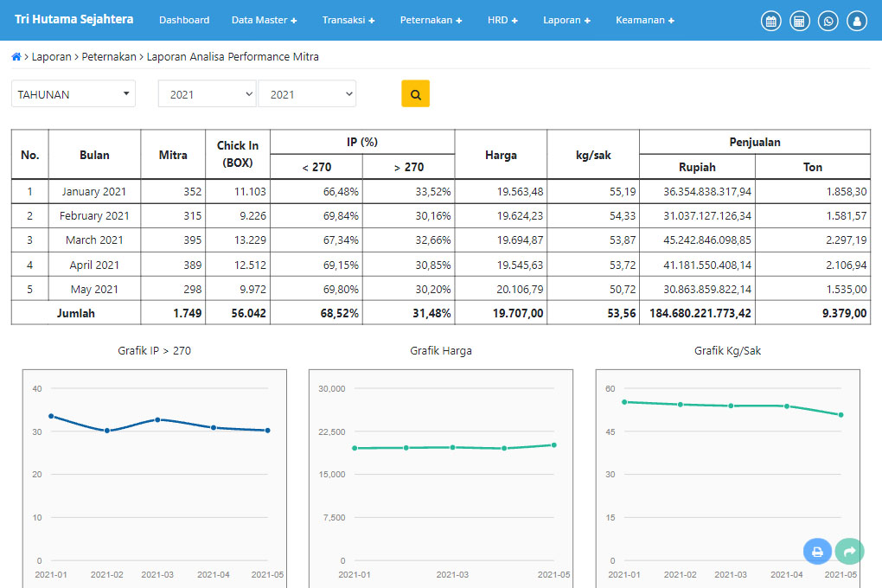Open the user profile icon
The width and height of the screenshot is (882, 588).
857,22
